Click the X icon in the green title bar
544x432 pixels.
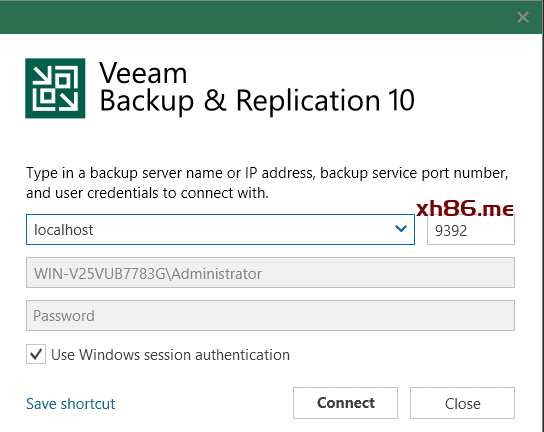tap(523, 17)
